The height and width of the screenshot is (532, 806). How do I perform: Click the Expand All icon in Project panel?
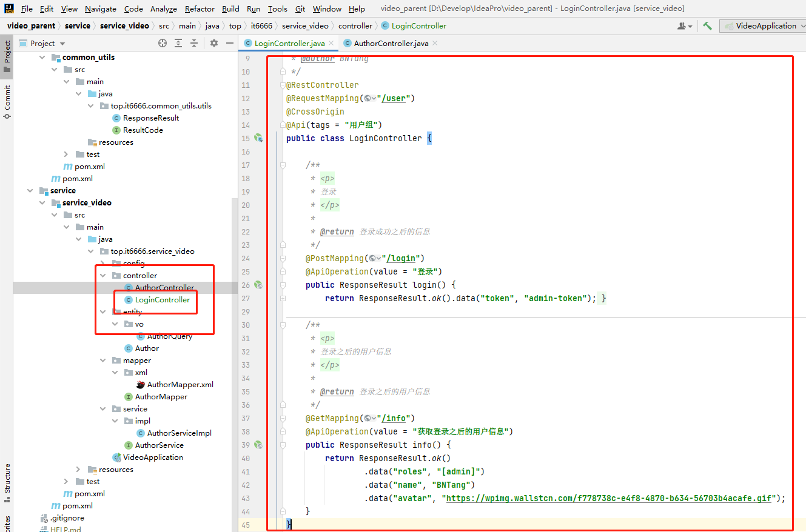click(x=178, y=43)
